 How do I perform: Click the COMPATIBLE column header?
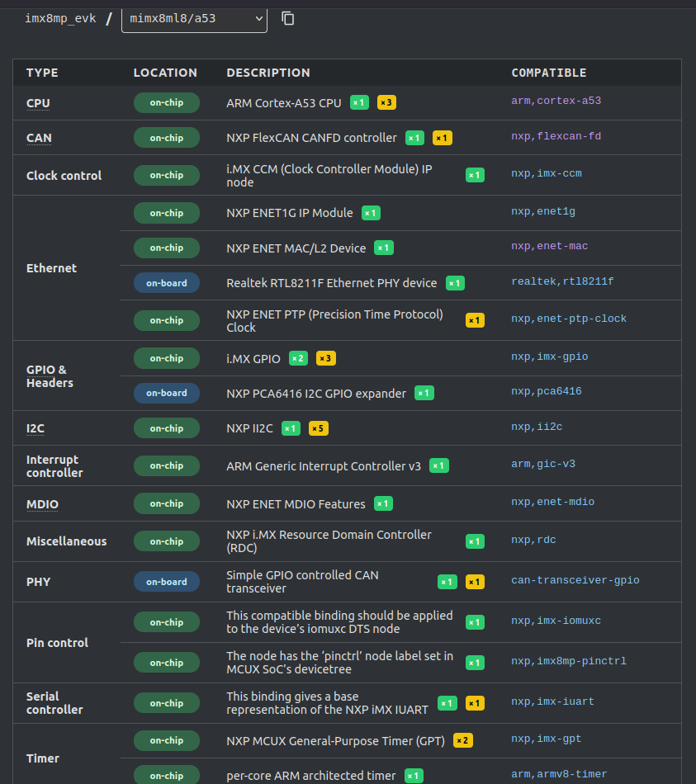[x=549, y=73]
